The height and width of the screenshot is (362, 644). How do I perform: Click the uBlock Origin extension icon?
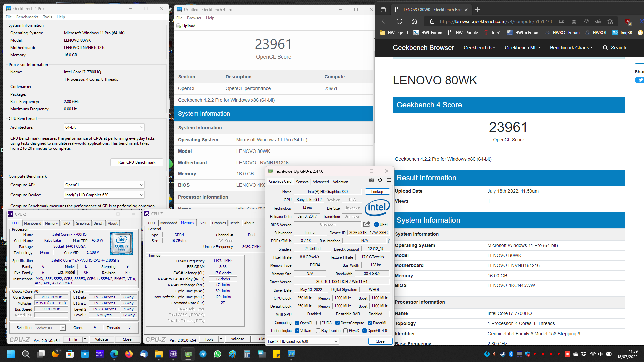tap(628, 22)
